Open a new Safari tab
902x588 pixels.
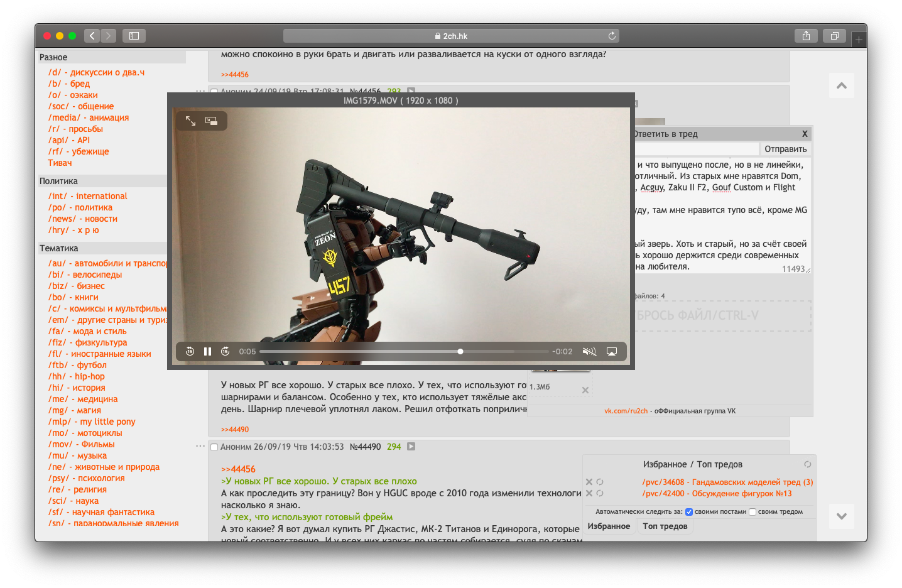(x=859, y=40)
